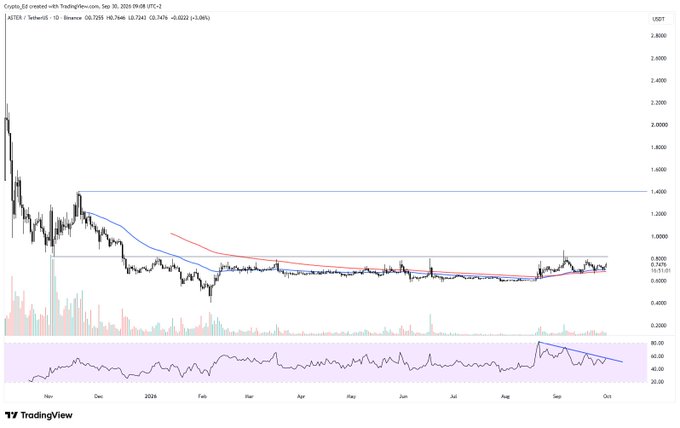Click the Jun label on the time axis

click(403, 396)
